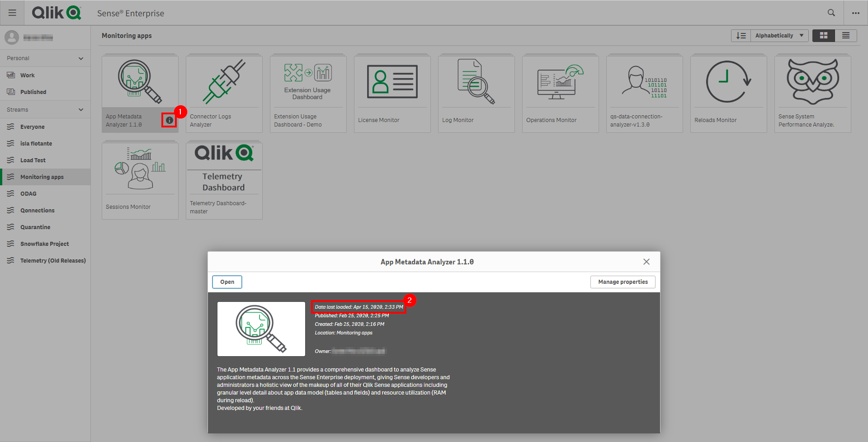This screenshot has width=868, height=442.
Task: Switch to list view
Action: (846, 36)
